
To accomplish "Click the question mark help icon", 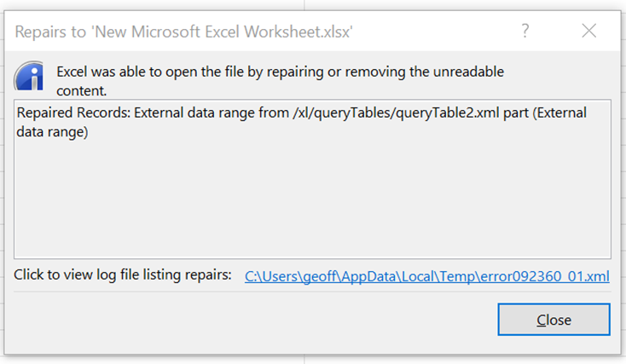I will (x=525, y=31).
